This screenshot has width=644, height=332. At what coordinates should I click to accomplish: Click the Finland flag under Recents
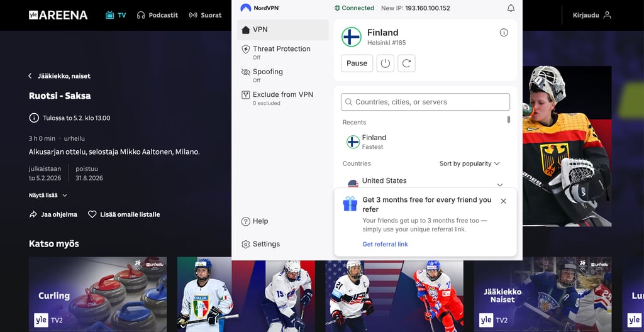tap(353, 141)
